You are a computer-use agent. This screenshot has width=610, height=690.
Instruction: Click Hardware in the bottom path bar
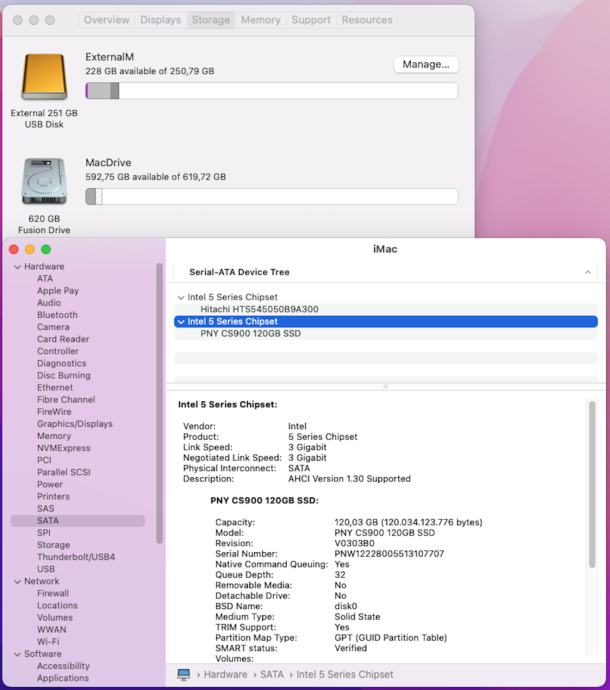pos(225,675)
